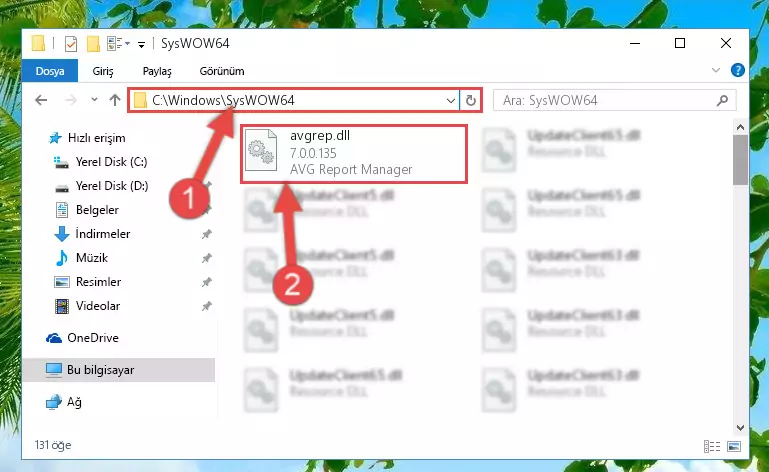Click the search magnifier icon
The width and height of the screenshot is (769, 472).
click(x=722, y=101)
